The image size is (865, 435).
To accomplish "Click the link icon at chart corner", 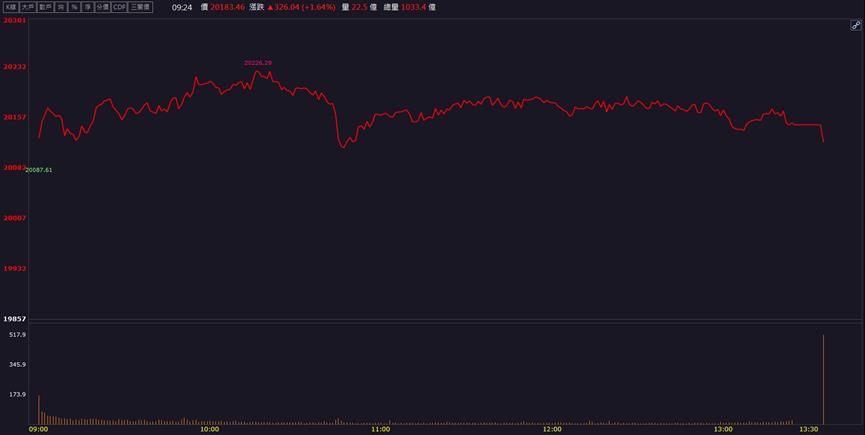I will coord(856,25).
